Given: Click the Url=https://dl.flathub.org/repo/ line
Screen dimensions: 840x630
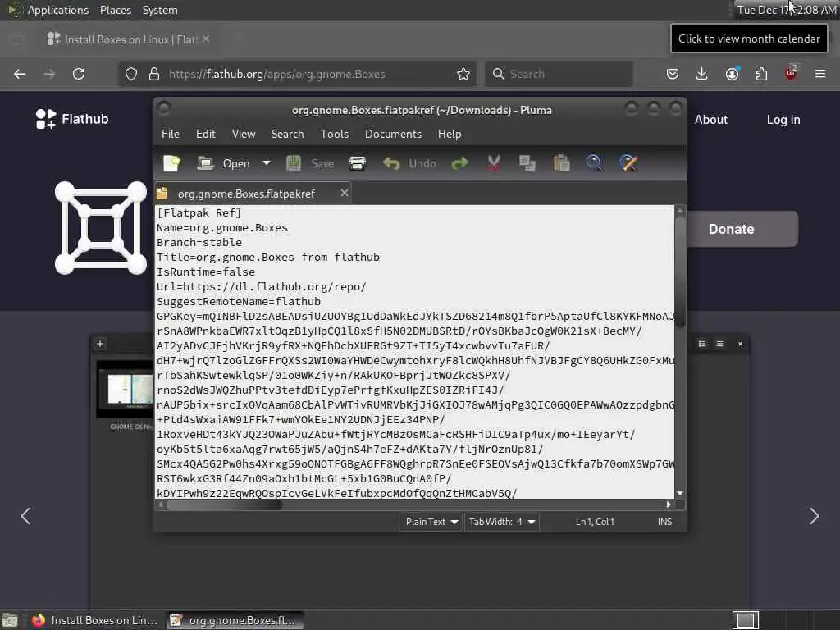Looking at the screenshot, I should click(x=262, y=286).
